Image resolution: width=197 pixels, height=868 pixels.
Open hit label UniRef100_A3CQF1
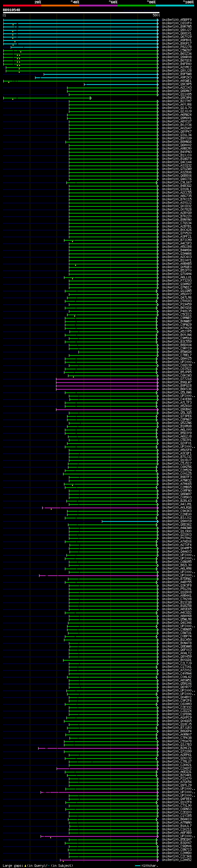pos(177,454)
